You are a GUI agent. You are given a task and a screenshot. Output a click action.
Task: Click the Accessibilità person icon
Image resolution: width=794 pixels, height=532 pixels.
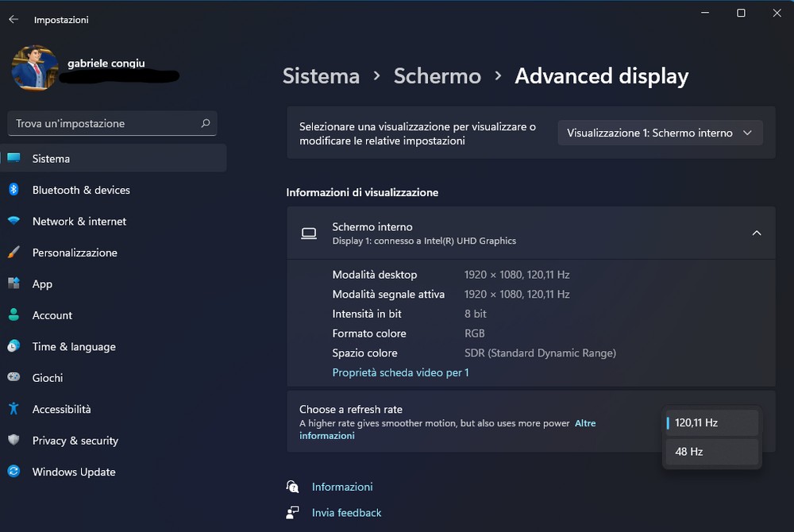(13, 409)
